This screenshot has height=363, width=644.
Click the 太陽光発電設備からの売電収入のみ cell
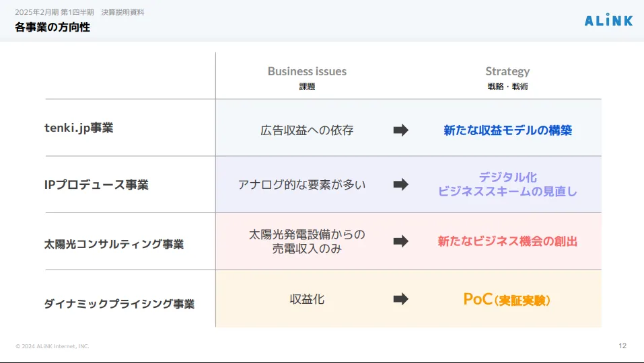click(308, 241)
